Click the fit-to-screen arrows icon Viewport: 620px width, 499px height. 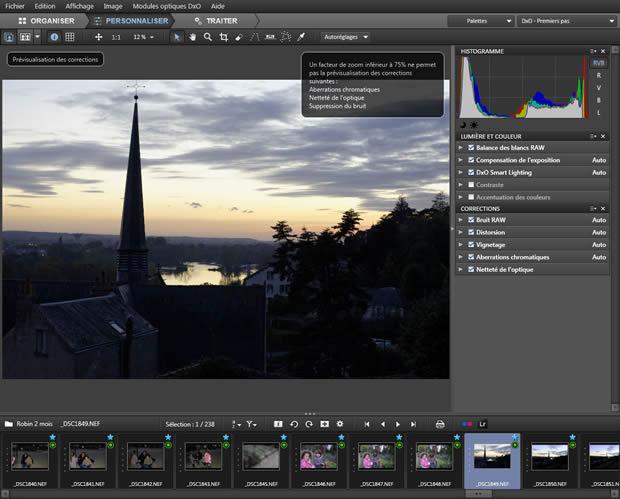98,37
